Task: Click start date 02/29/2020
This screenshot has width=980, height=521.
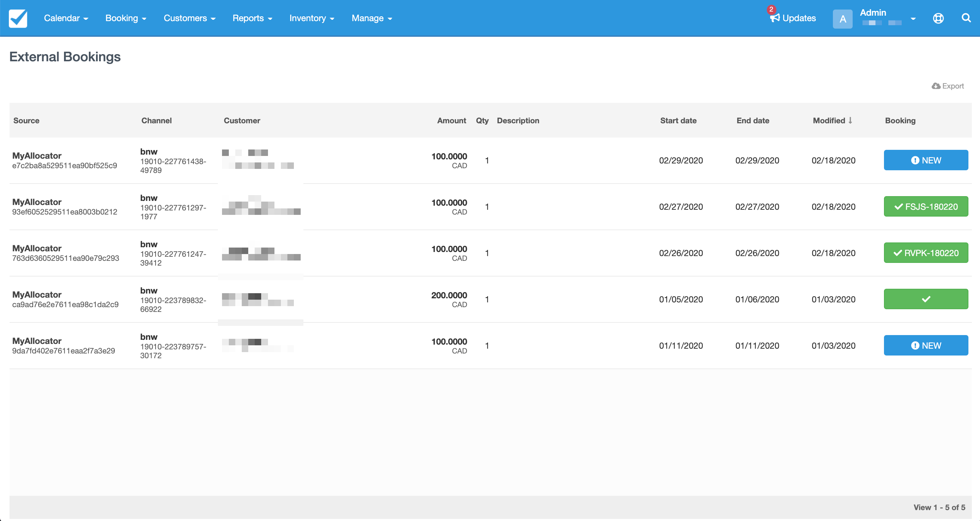Action: tap(681, 161)
